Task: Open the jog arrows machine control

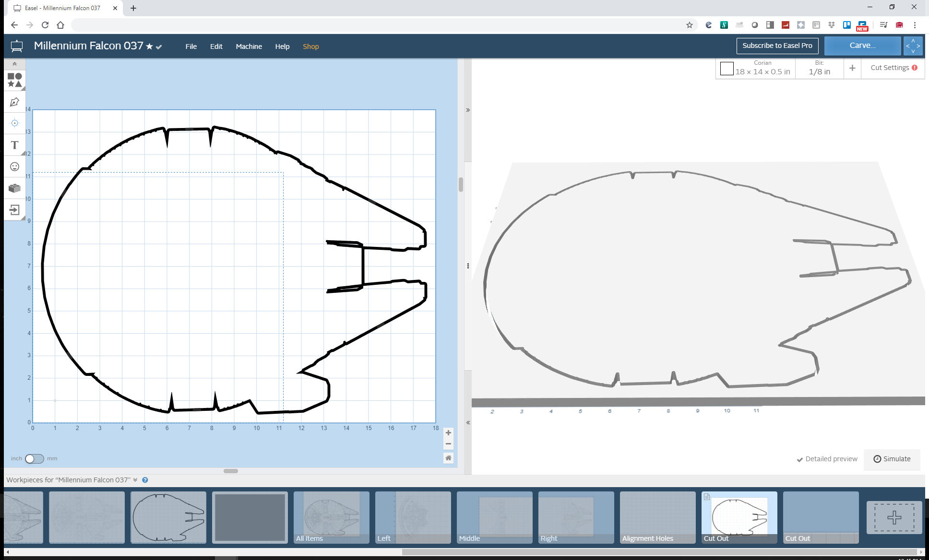Action: point(913,46)
